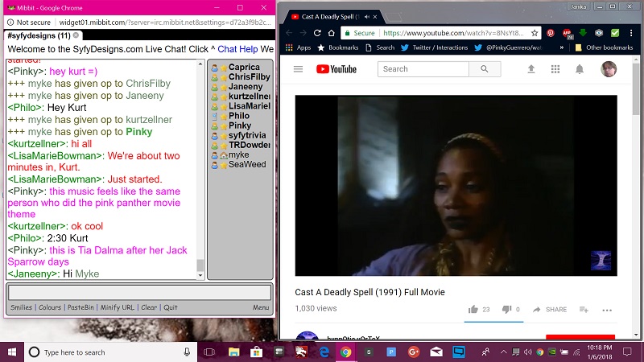644x362 pixels.
Task: Show hidden system tray icons
Action: pyautogui.click(x=503, y=352)
